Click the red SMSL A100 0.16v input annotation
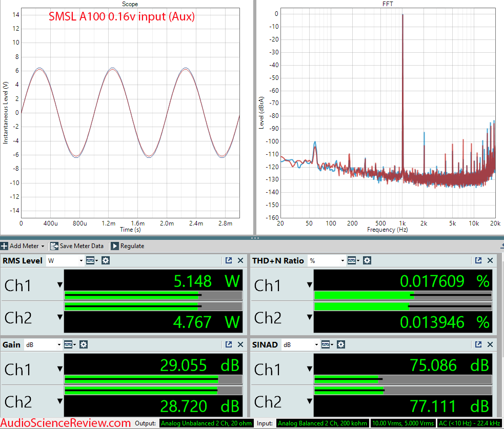Screen dimensions: 504x429 [122, 16]
